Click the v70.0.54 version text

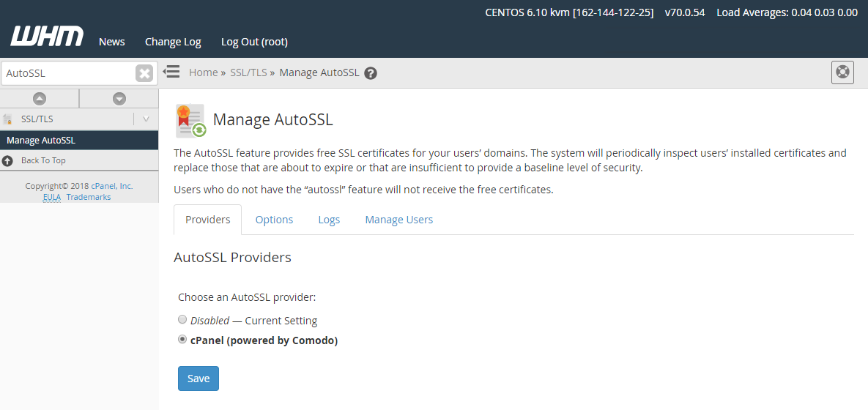click(x=685, y=12)
